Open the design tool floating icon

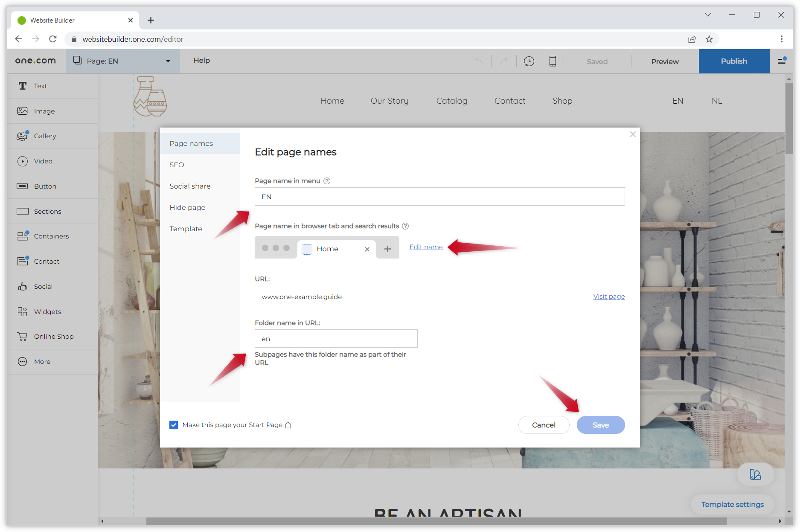pyautogui.click(x=755, y=474)
